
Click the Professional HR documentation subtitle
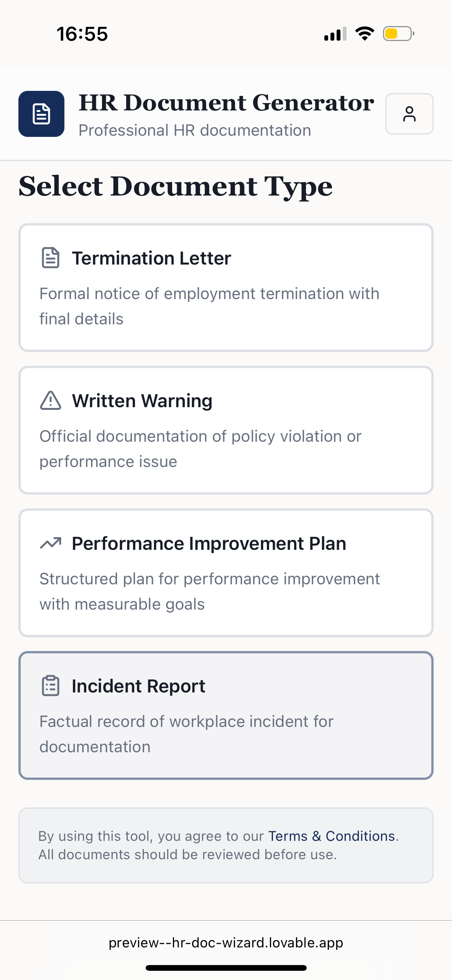click(195, 130)
